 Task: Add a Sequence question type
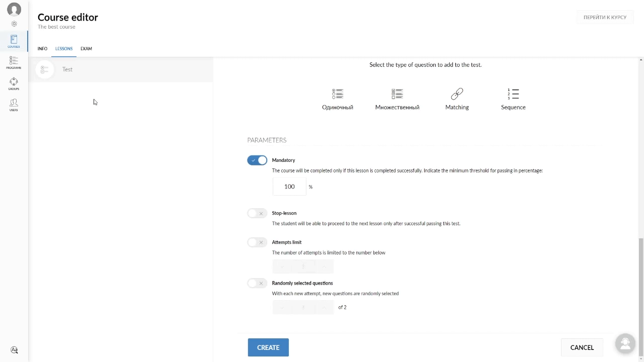coord(513,99)
